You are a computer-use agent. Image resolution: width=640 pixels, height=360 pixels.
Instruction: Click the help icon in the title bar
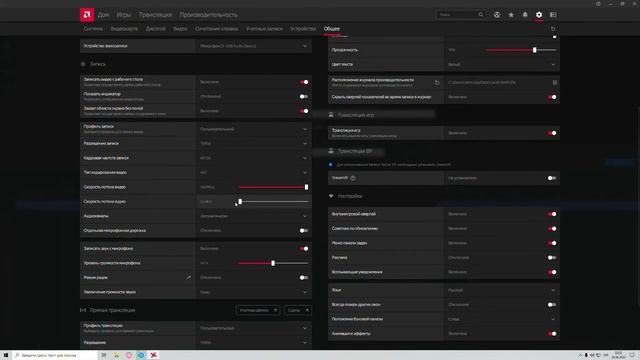point(598,4)
